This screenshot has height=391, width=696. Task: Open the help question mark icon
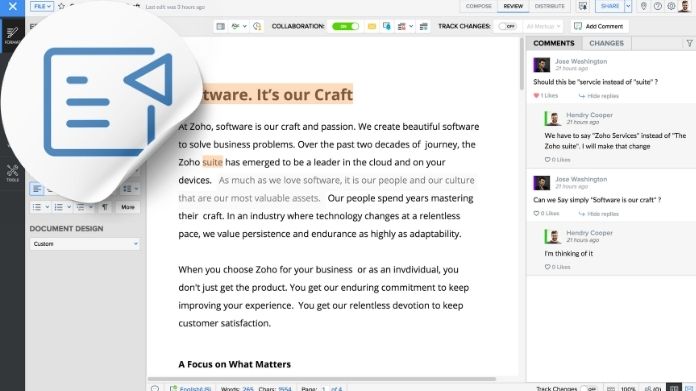(658, 6)
